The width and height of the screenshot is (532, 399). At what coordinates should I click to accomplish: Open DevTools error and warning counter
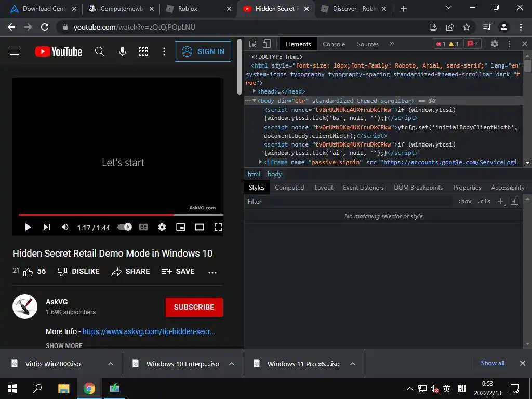(447, 44)
